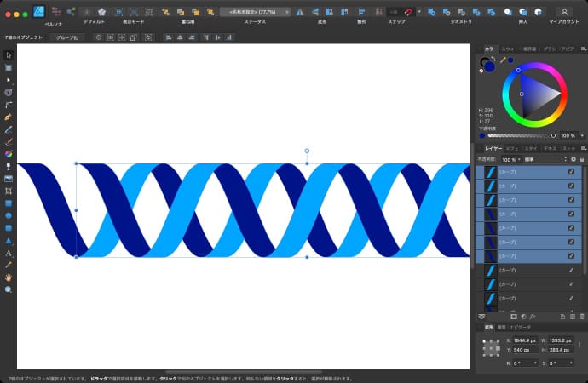Click the グループ化 (Group) button
The image size is (588, 383).
coord(66,38)
